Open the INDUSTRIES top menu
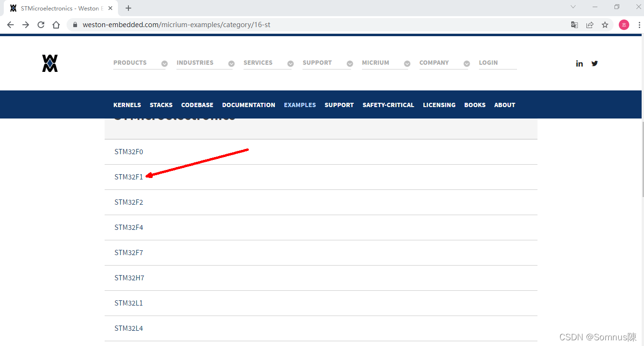The width and height of the screenshot is (644, 346). click(x=195, y=63)
